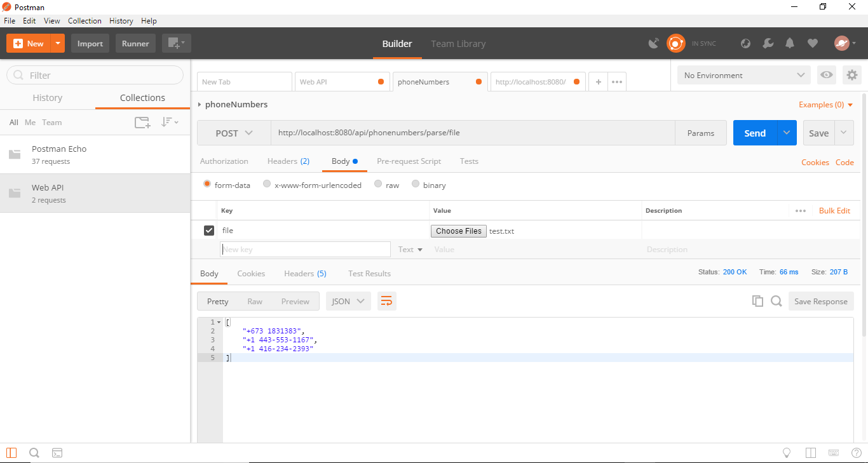Click the lightbulb icon in status bar

(x=787, y=453)
